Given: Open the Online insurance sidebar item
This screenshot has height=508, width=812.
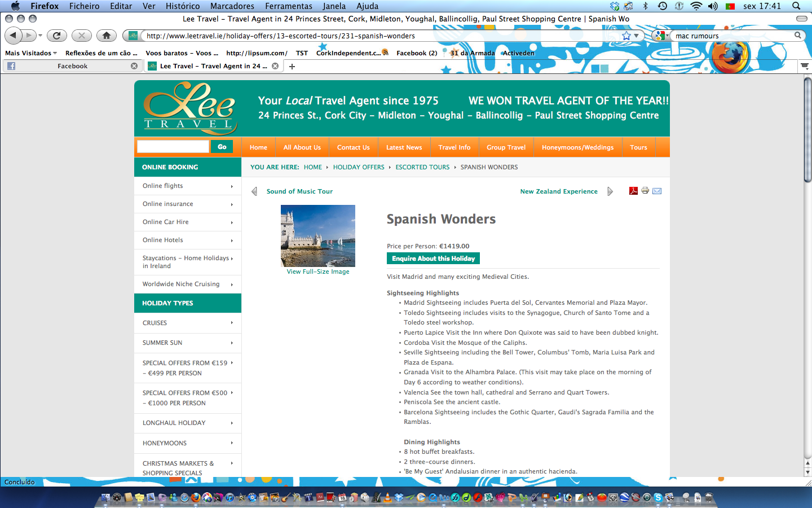Looking at the screenshot, I should tap(188, 204).
